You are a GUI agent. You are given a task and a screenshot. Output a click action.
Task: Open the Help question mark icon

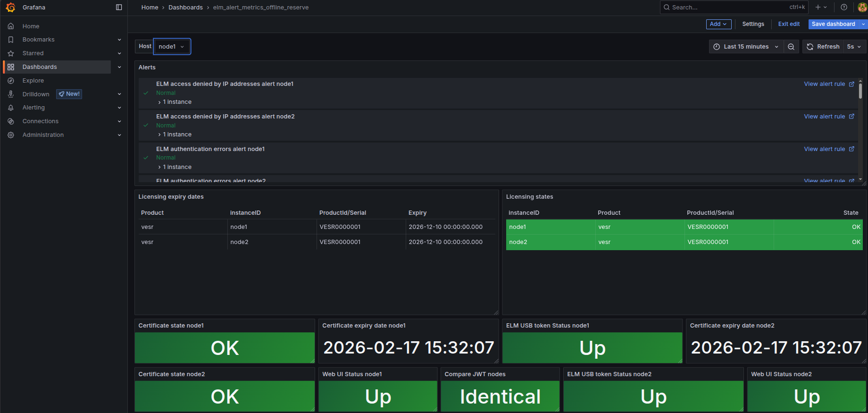(844, 8)
